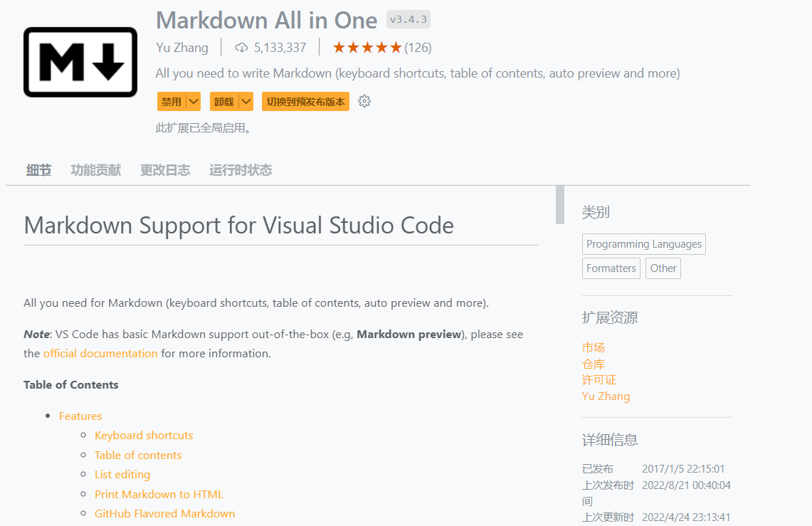Open the official documentation link

click(x=100, y=354)
